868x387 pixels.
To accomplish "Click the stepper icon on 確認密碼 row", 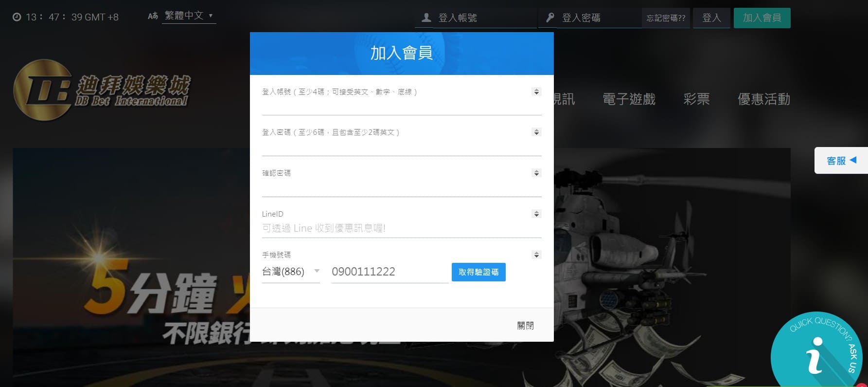I will tap(536, 173).
